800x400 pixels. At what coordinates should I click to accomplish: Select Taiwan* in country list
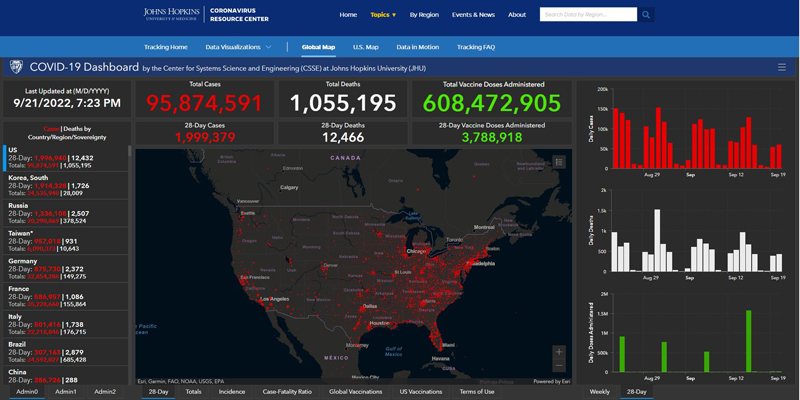coord(66,241)
